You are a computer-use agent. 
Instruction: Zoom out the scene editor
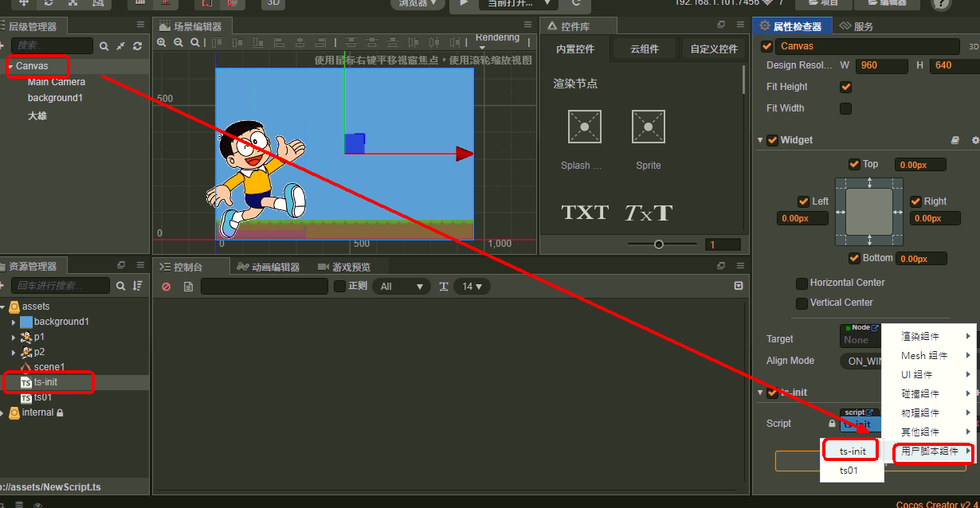(178, 42)
